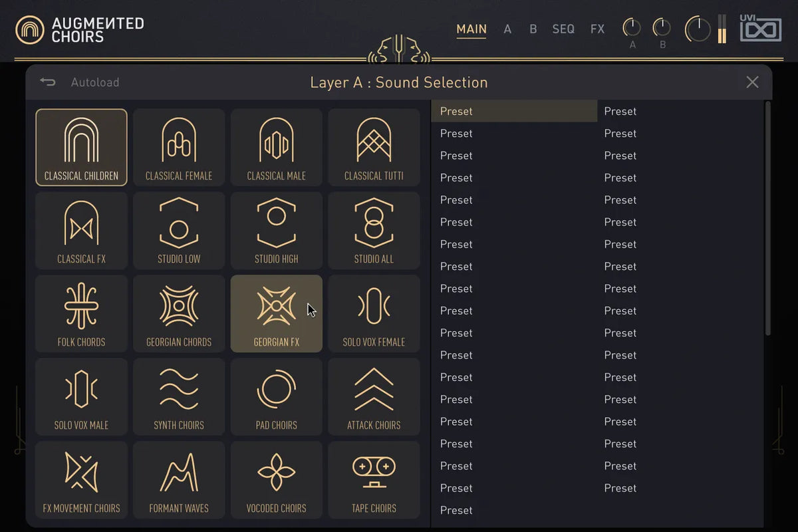798x532 pixels.
Task: Switch to the SEQ tab
Action: [x=563, y=29]
